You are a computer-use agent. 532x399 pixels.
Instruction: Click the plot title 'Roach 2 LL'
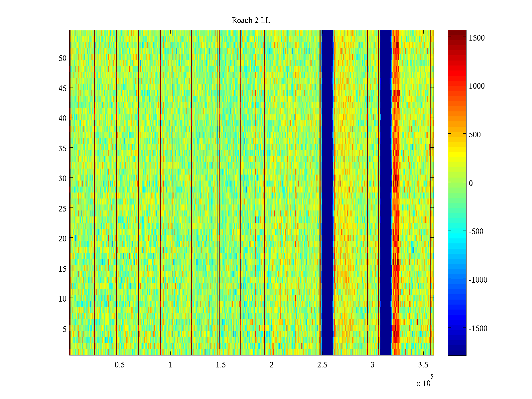click(x=251, y=21)
